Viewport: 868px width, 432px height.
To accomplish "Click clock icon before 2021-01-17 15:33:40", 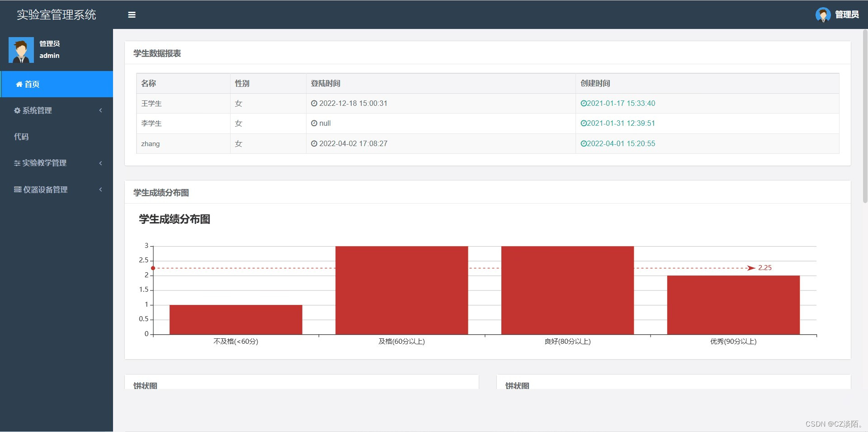I will pyautogui.click(x=584, y=103).
